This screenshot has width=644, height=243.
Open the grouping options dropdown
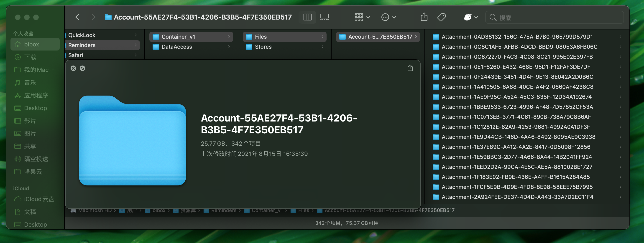[x=362, y=17]
